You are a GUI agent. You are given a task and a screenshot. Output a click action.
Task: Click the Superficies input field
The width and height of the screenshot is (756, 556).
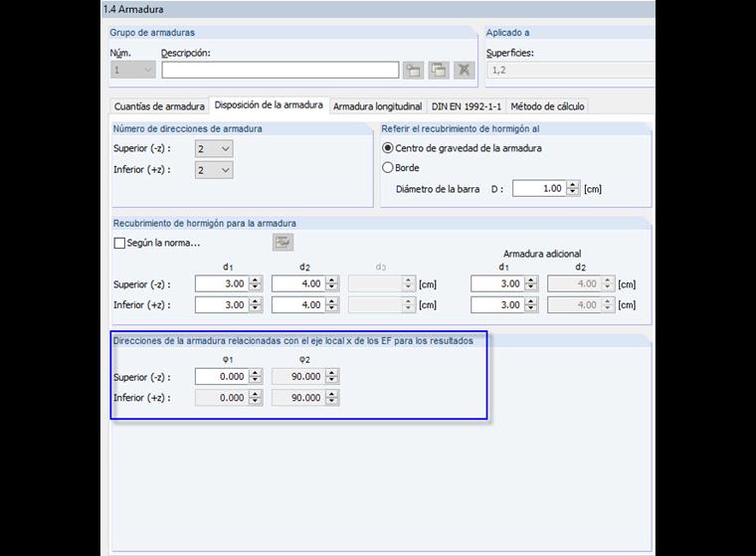[571, 71]
